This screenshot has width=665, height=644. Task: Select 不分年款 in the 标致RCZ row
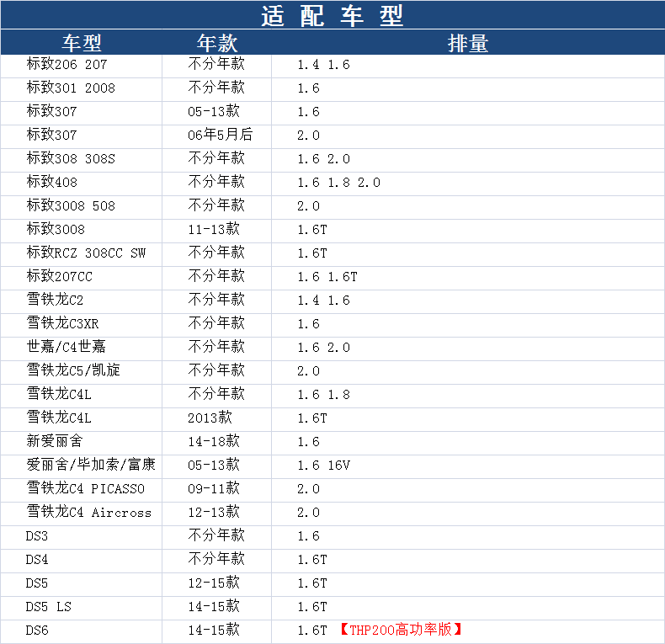[x=216, y=253]
